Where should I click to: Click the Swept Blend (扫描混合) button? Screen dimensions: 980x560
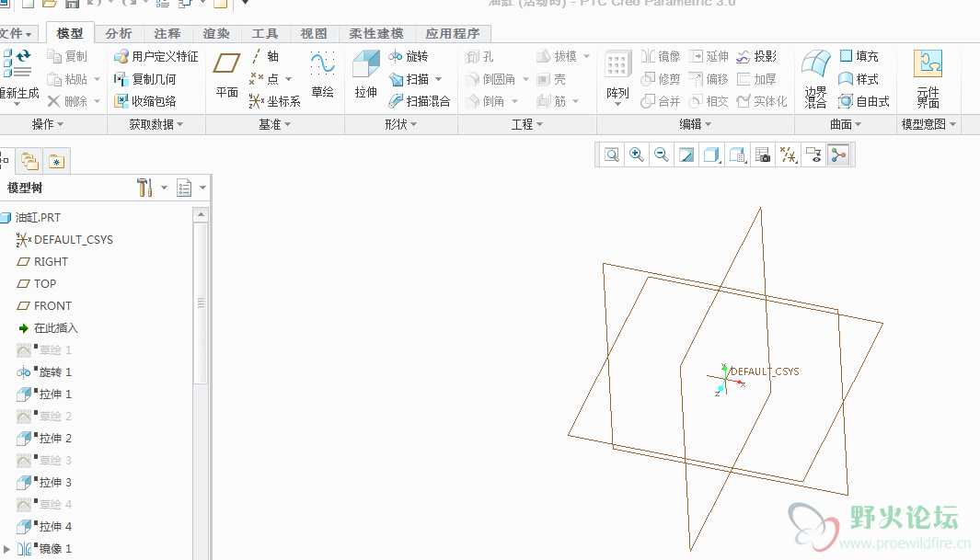421,101
